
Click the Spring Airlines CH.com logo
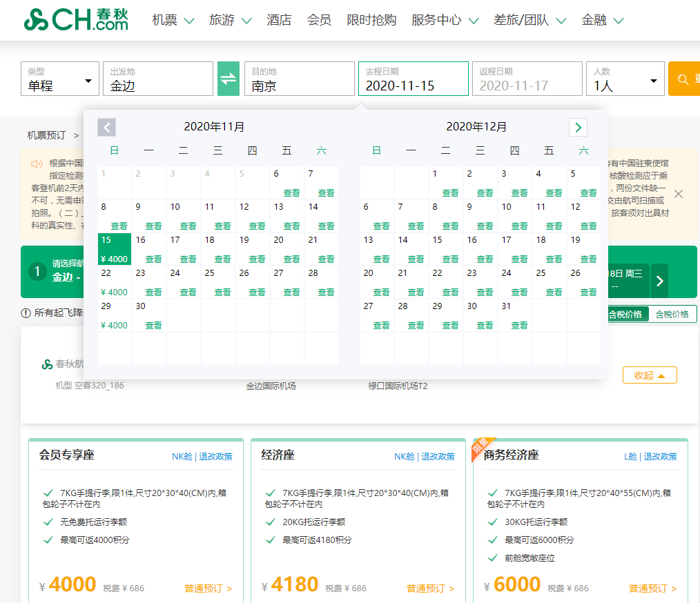coord(77,19)
